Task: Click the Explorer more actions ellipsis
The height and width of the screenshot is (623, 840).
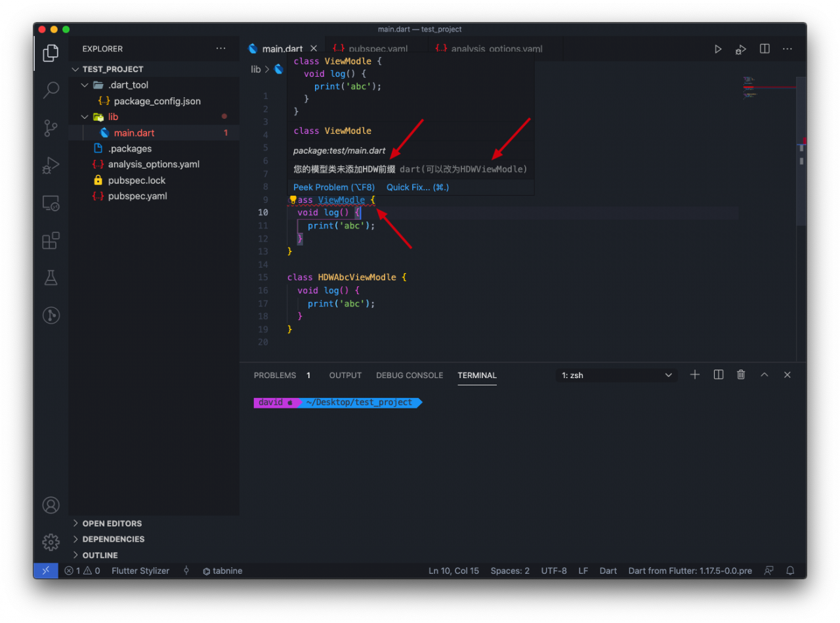Action: (x=221, y=49)
